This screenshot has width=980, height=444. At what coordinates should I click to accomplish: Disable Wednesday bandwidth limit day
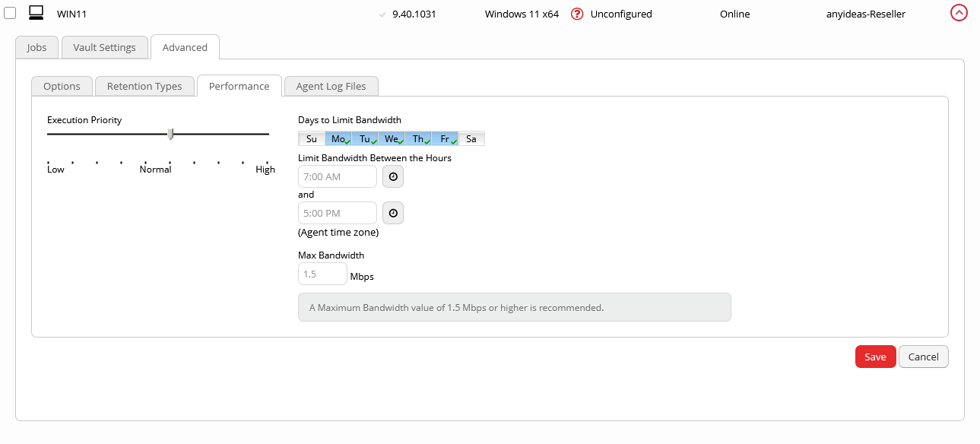pos(392,138)
